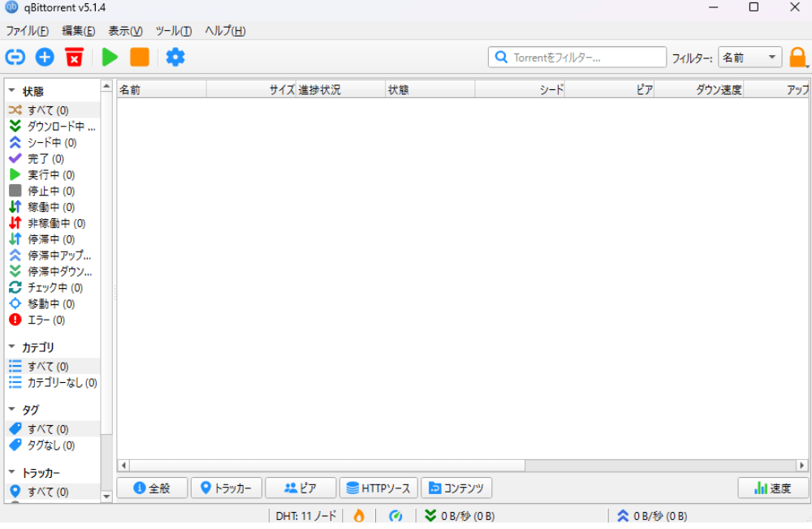This screenshot has width=812, height=529.
Task: Toggle the 速度 graph button
Action: pyautogui.click(x=773, y=488)
